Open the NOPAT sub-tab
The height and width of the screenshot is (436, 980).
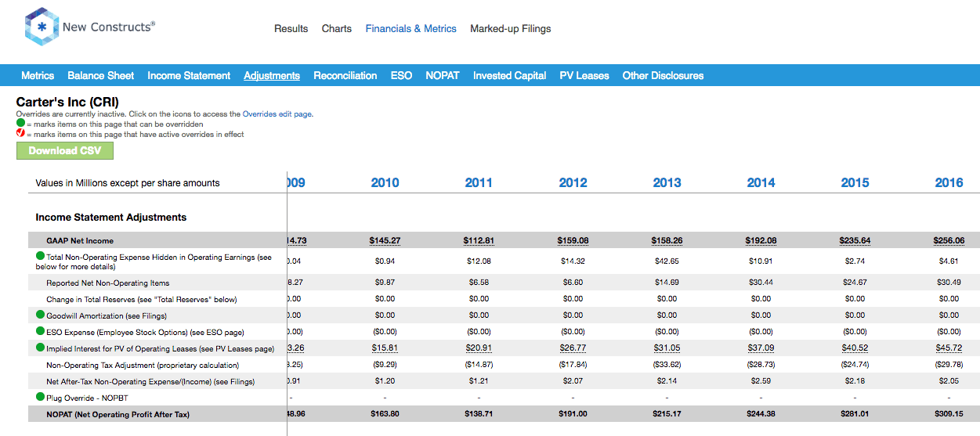point(443,75)
